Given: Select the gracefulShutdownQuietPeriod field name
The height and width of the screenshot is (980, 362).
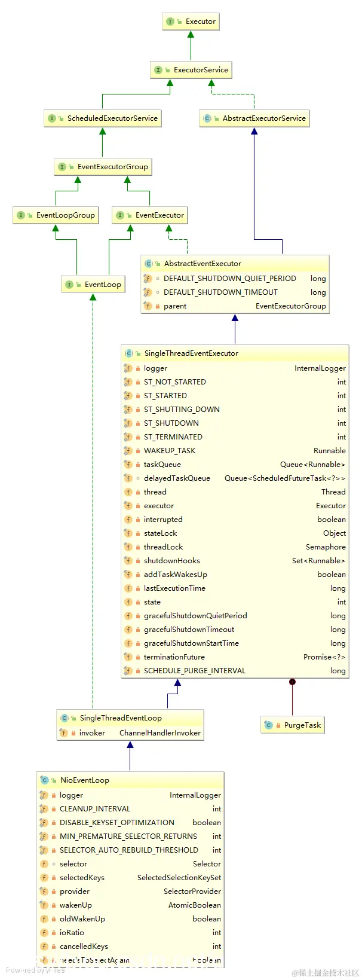Looking at the screenshot, I should click(x=195, y=616).
